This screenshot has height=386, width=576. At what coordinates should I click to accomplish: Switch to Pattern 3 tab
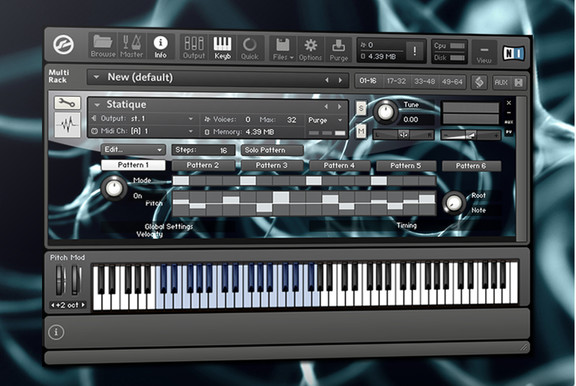[271, 166]
